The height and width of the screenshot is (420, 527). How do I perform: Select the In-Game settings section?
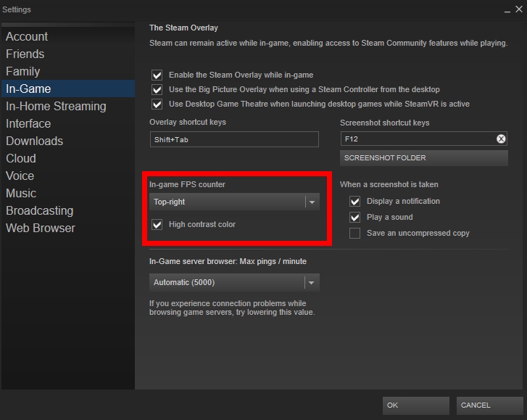[68, 88]
